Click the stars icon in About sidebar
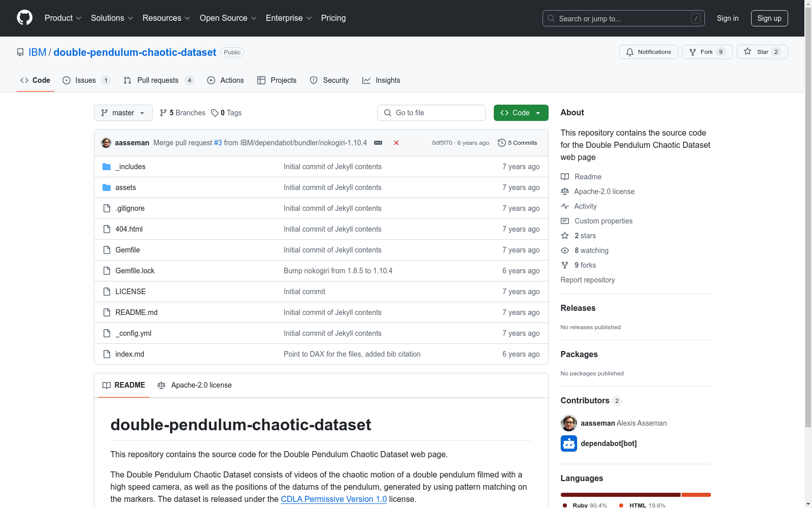 click(565, 236)
